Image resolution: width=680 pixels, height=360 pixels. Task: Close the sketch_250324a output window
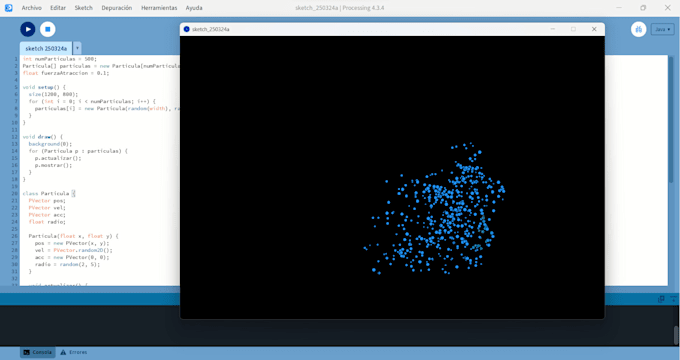[x=594, y=29]
